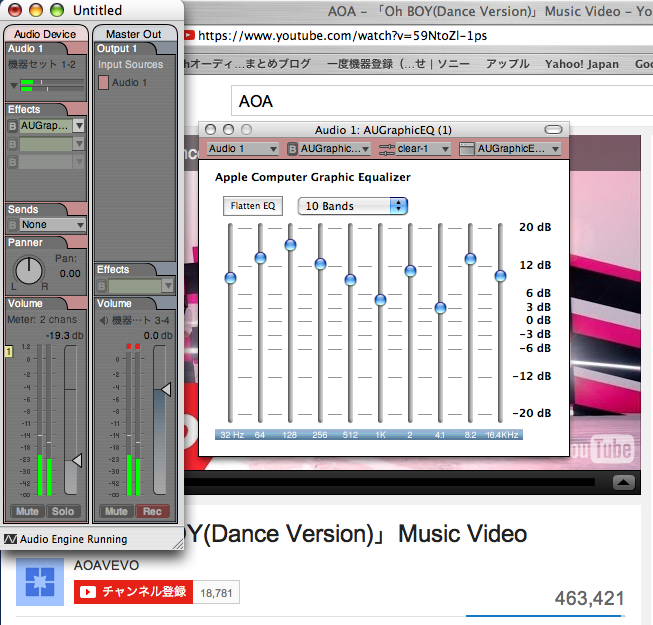The width and height of the screenshot is (653, 625).
Task: Toggle bypass on the second effect slot
Action: [x=12, y=144]
